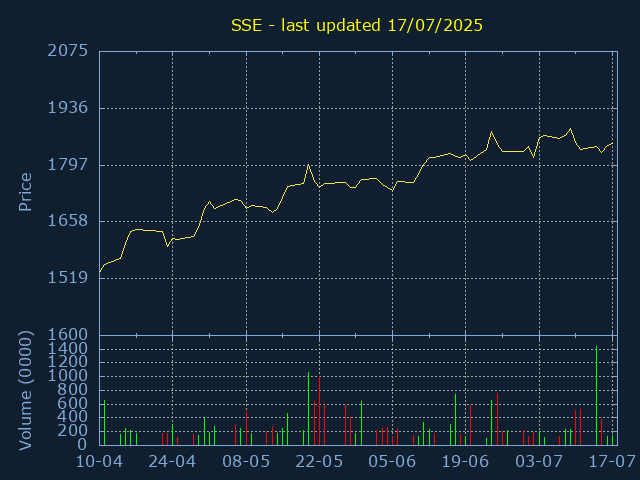The width and height of the screenshot is (640, 480).
Task: Click the price peak just before 22-05
Action: tap(309, 165)
